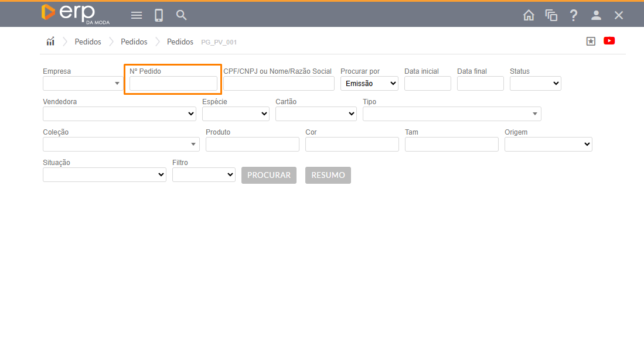Screen dimensions: 644x357
Task: Click the PROCURAR button
Action: coord(269,175)
